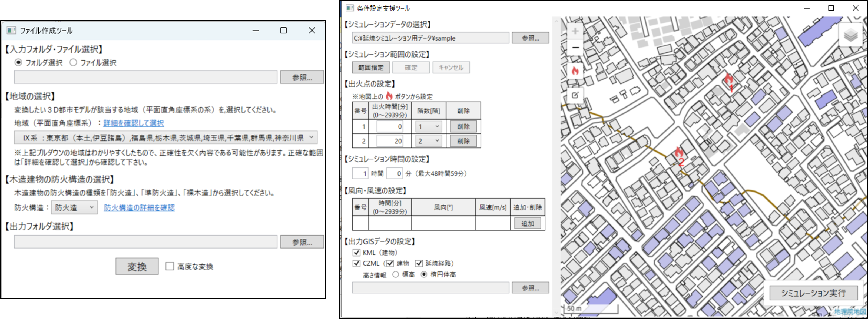Click the edit pencil tool on map
868x319 pixels.
point(575,95)
